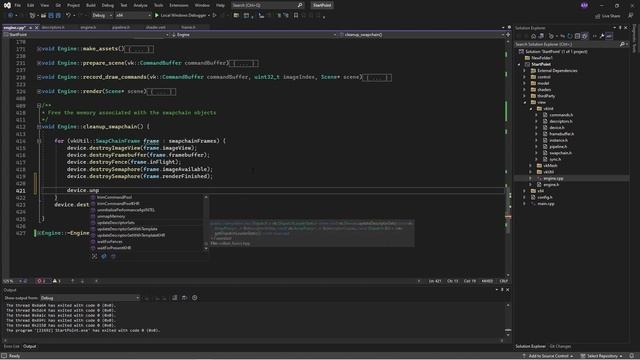
Task: Expand collapsed make_assets function
Action: point(39,49)
